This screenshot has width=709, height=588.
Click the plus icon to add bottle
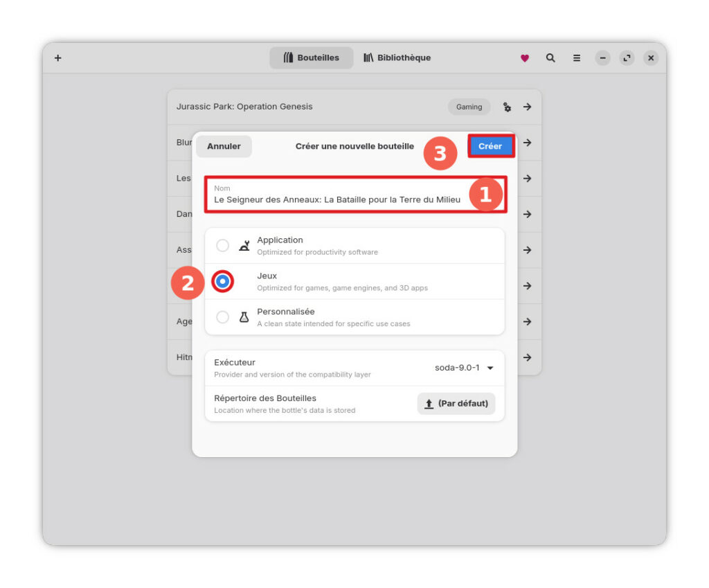point(58,58)
